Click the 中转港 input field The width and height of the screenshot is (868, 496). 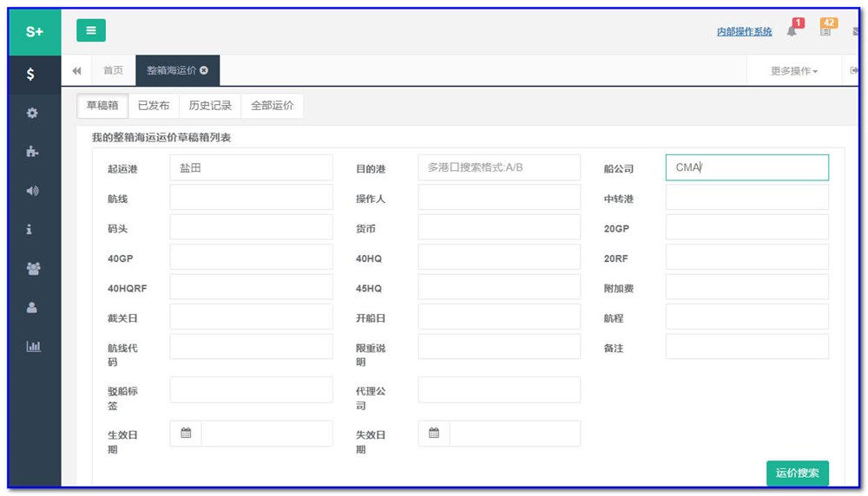click(x=746, y=198)
